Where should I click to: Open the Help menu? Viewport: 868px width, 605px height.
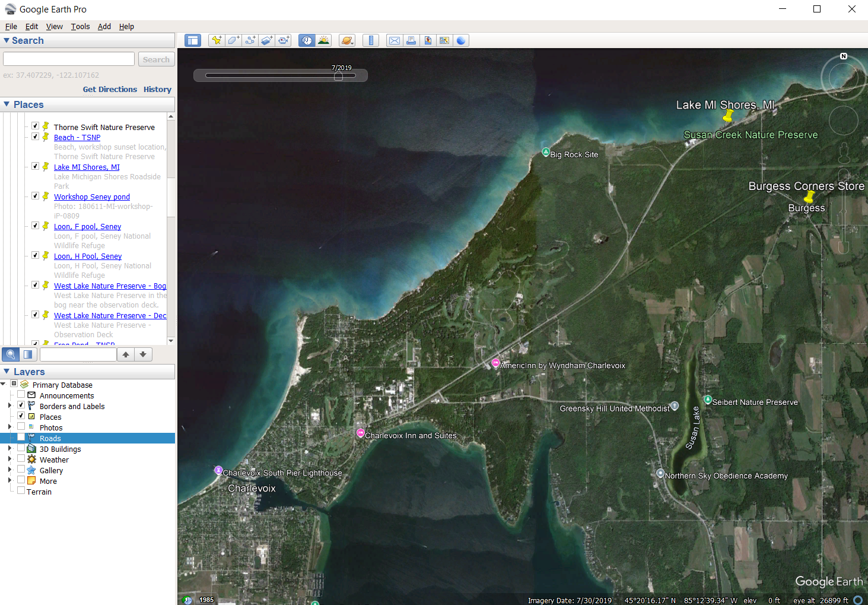126,27
